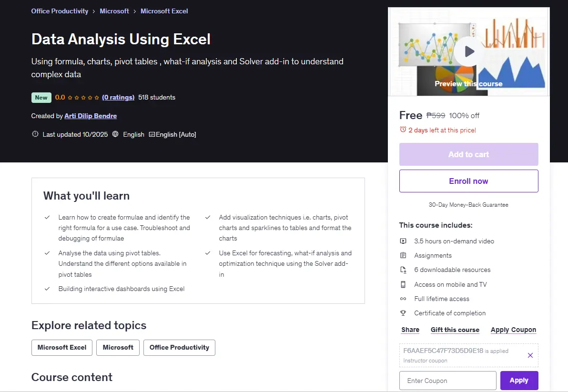Click the rating stars

[x=83, y=97]
